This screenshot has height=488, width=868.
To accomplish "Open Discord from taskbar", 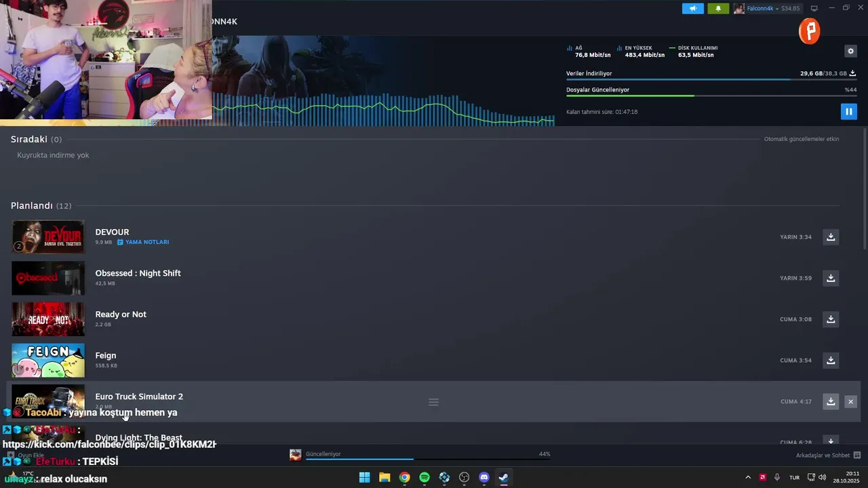I will 484,477.
